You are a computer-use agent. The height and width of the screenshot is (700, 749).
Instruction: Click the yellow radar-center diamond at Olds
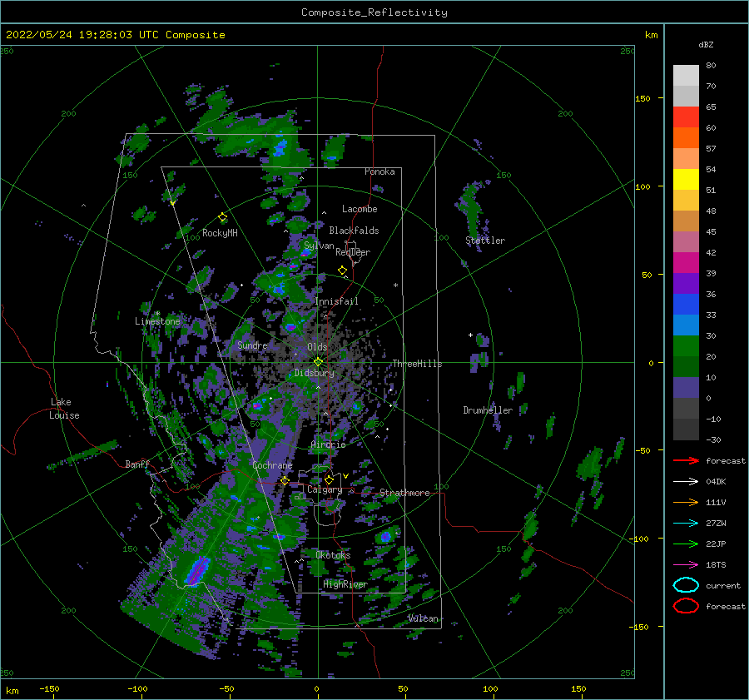click(x=318, y=362)
